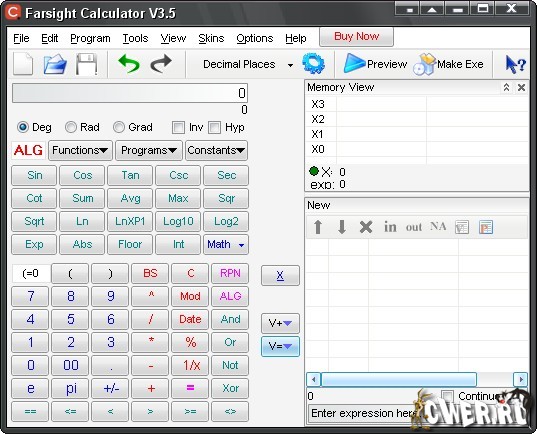Enable the Inv checkbox
Screen dimensions: 537x434
[178, 127]
